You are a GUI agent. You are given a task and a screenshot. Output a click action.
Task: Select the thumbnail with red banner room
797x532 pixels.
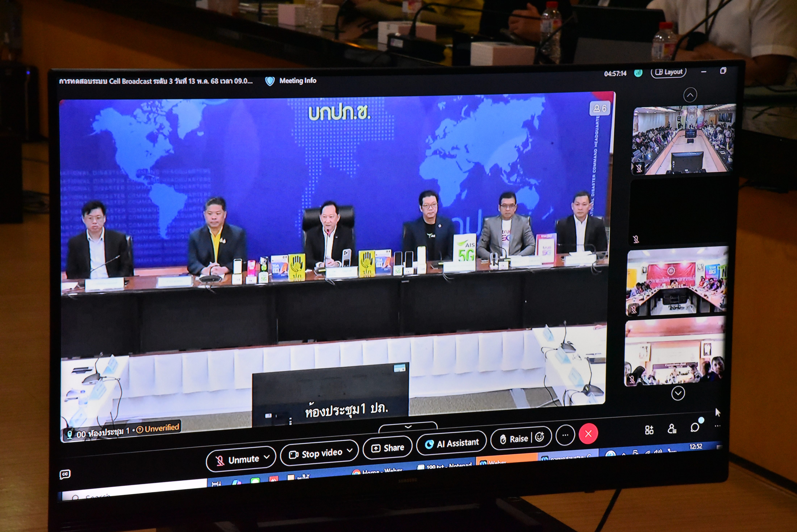[x=677, y=281]
